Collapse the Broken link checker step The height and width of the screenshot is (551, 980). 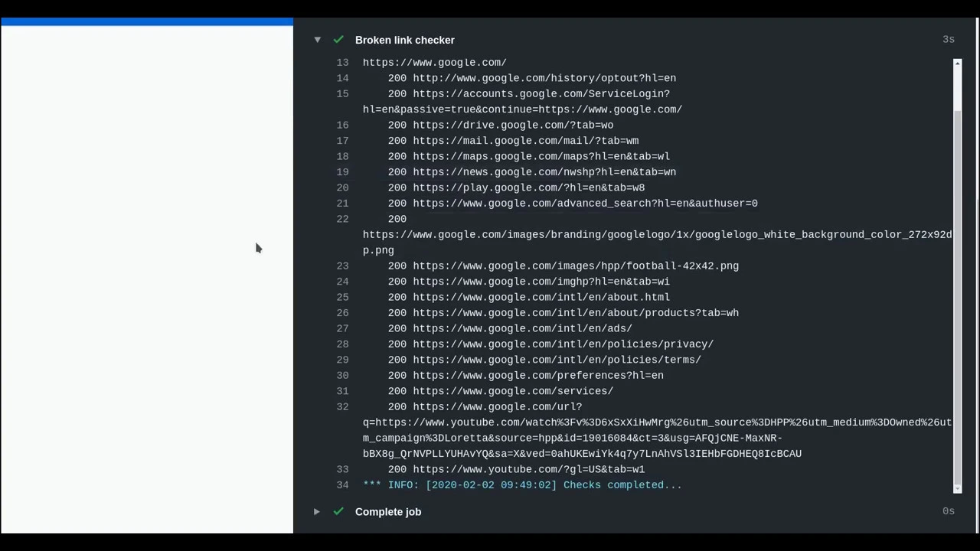(317, 40)
